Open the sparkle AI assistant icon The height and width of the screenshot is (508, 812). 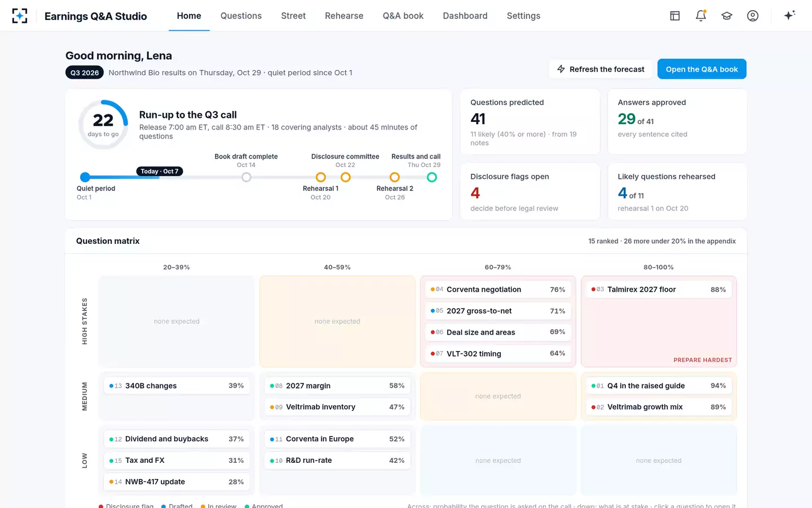(x=789, y=15)
